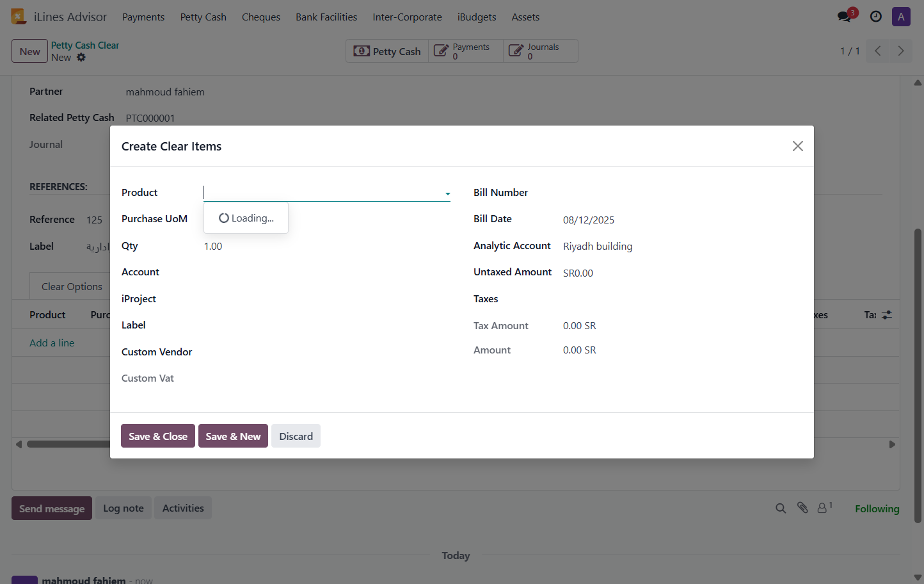Click the page scroll up arrow

[x=918, y=83]
